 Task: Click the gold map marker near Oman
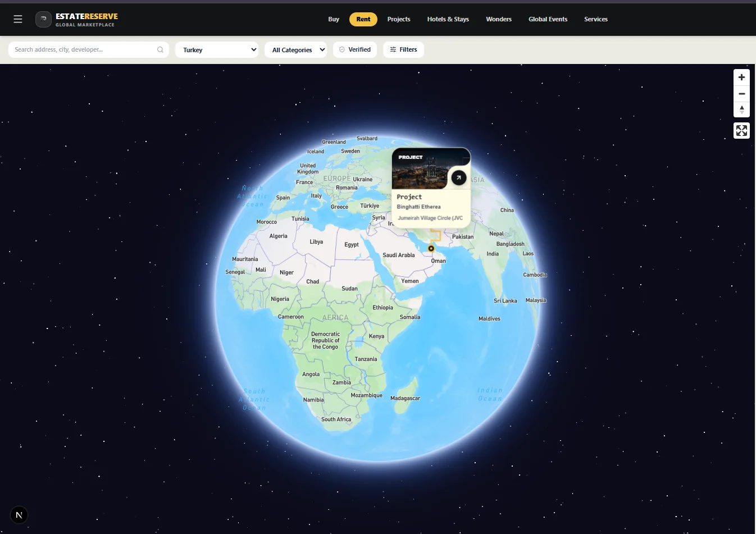pyautogui.click(x=431, y=248)
